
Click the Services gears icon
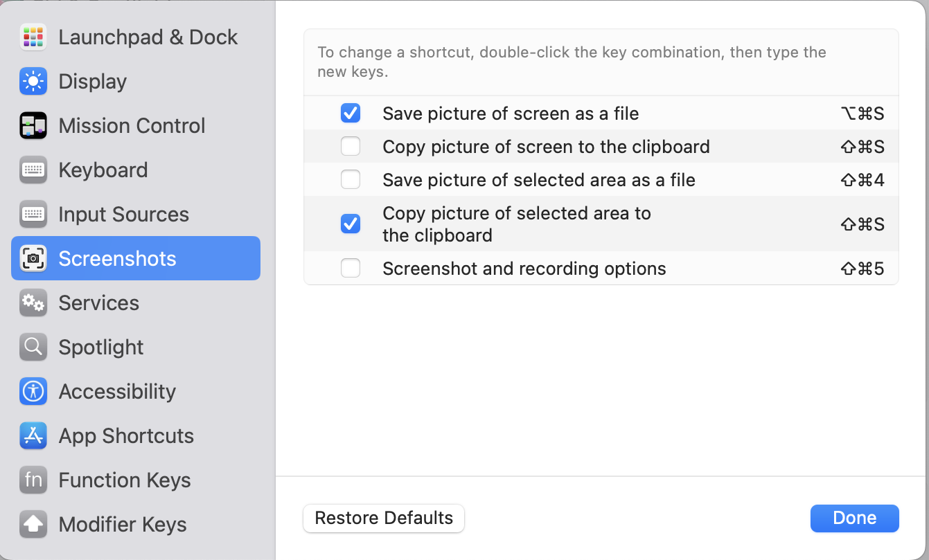(x=33, y=303)
